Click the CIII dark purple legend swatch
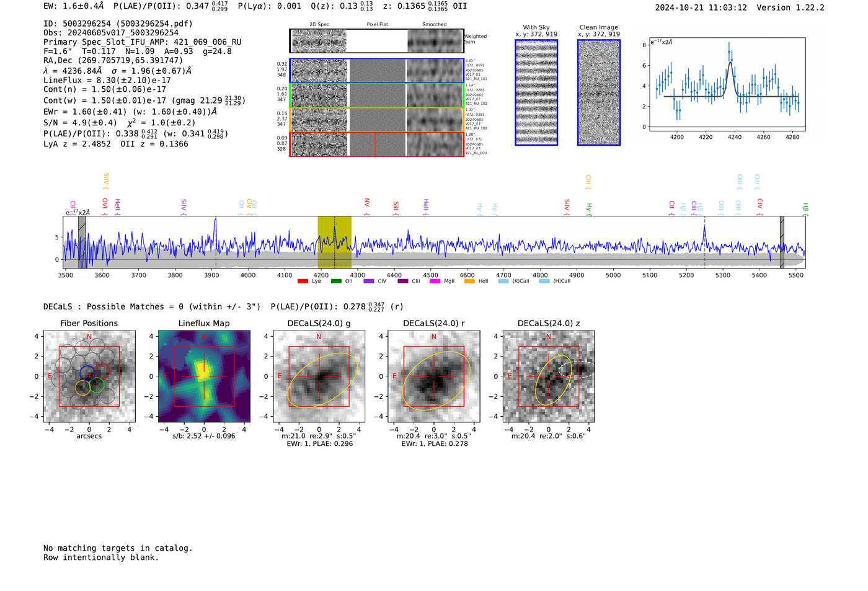 tap(403, 281)
